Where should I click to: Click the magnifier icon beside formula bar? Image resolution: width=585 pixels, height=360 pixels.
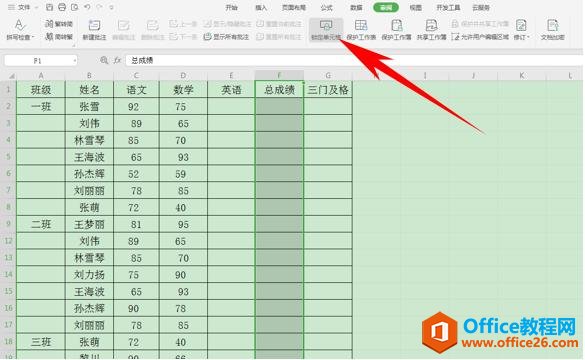pos(104,60)
